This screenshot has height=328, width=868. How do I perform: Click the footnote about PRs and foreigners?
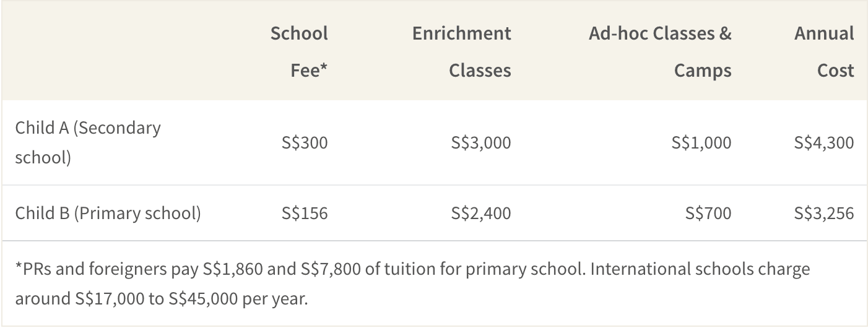pyautogui.click(x=413, y=283)
